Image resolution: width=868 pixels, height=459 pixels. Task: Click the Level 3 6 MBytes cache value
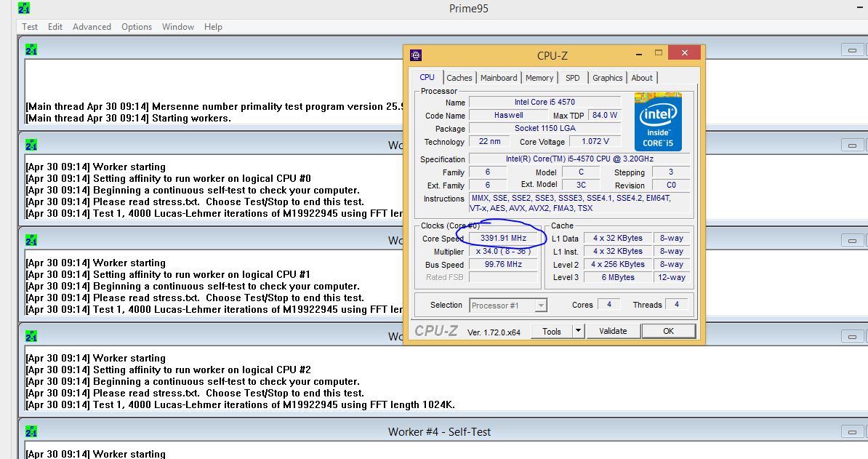[618, 277]
